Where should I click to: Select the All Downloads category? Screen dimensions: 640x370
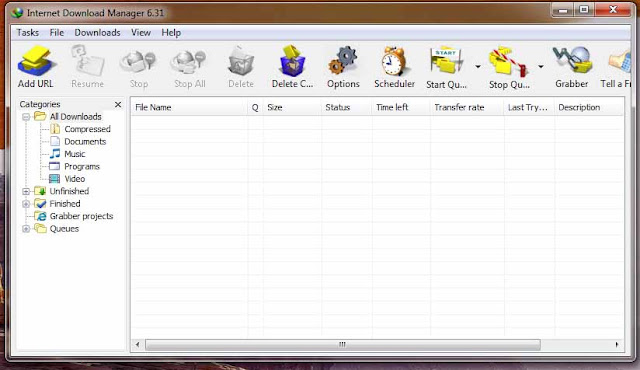(76, 117)
